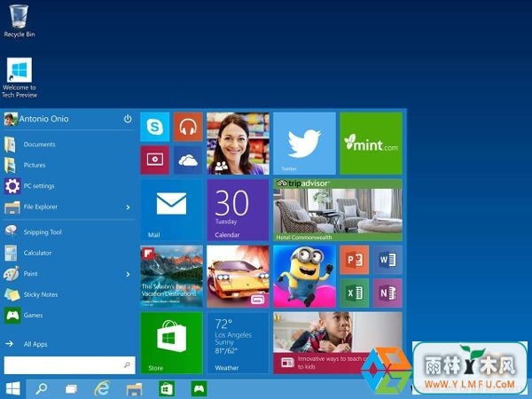Open Sticky Notes from the Start menu
532x399 pixels.
tap(69, 294)
